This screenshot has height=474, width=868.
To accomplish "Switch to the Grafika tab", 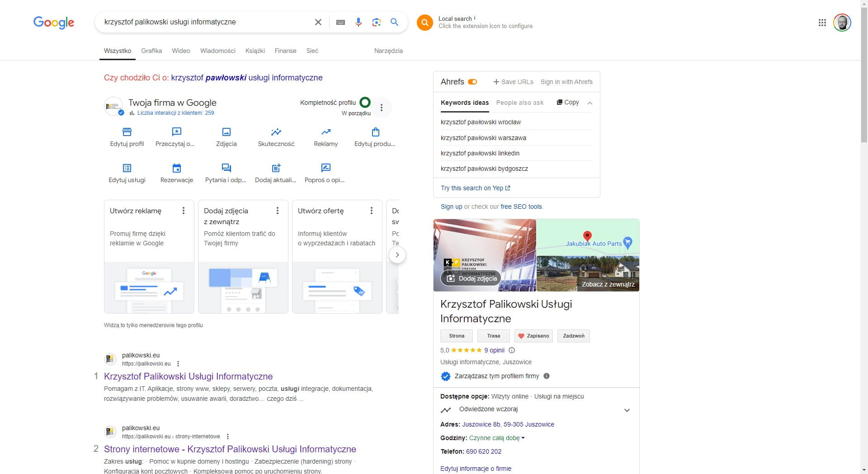I will click(x=151, y=51).
